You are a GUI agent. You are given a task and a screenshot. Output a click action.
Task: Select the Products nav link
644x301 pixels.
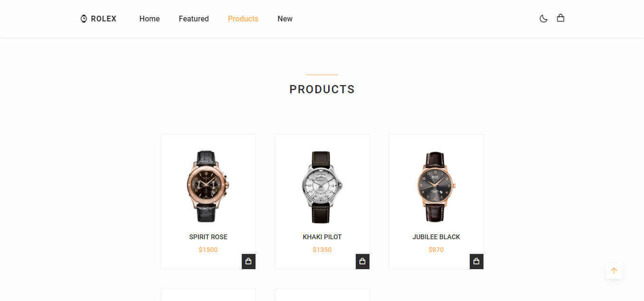tap(243, 19)
